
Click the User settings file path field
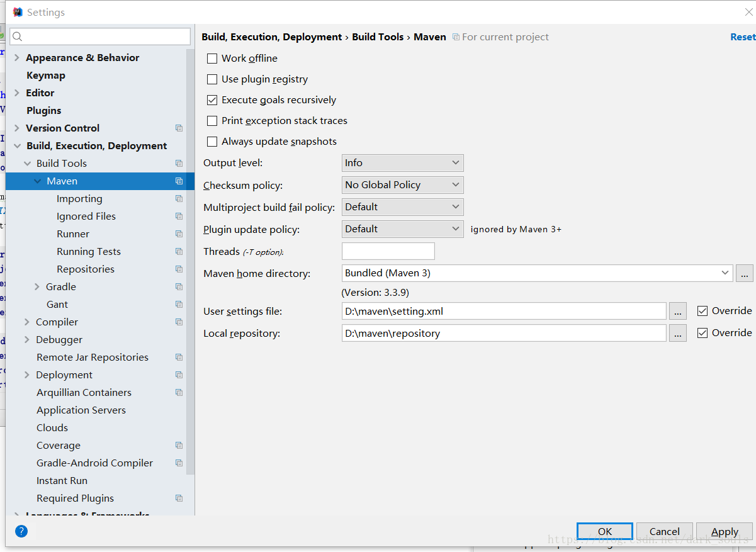click(x=504, y=311)
